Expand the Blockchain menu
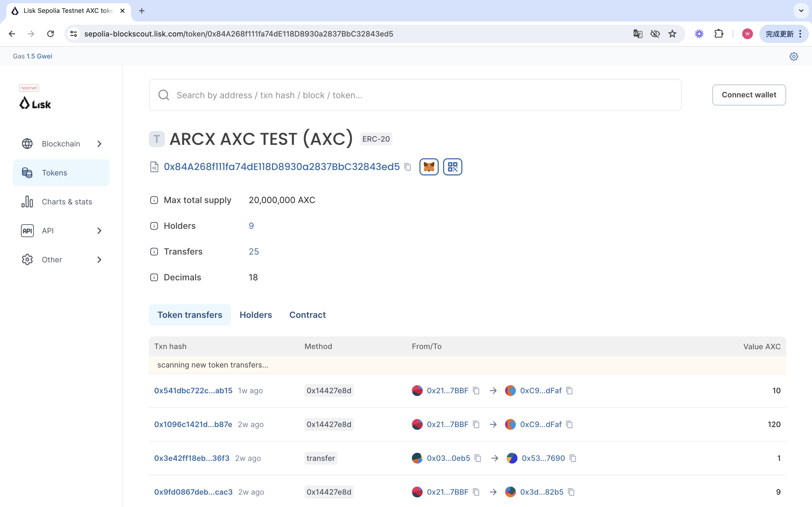The height and width of the screenshot is (507, 812). 61,144
